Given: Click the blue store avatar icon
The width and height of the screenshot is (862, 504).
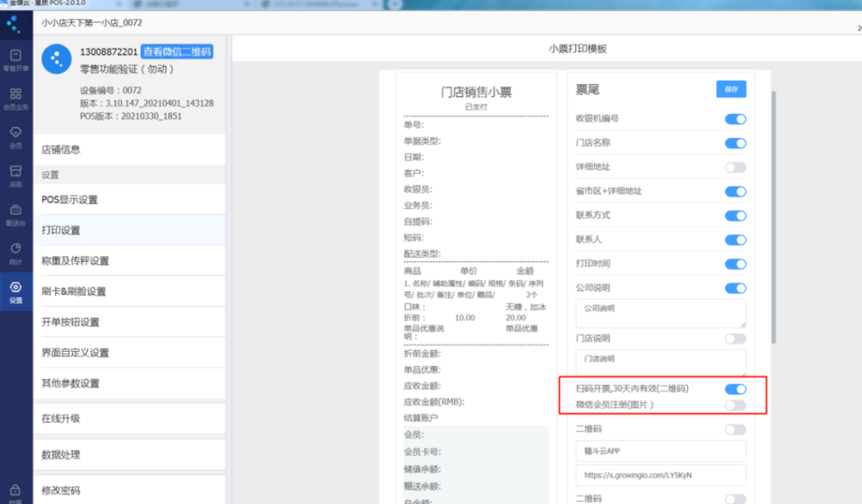Looking at the screenshot, I should click(x=56, y=58).
